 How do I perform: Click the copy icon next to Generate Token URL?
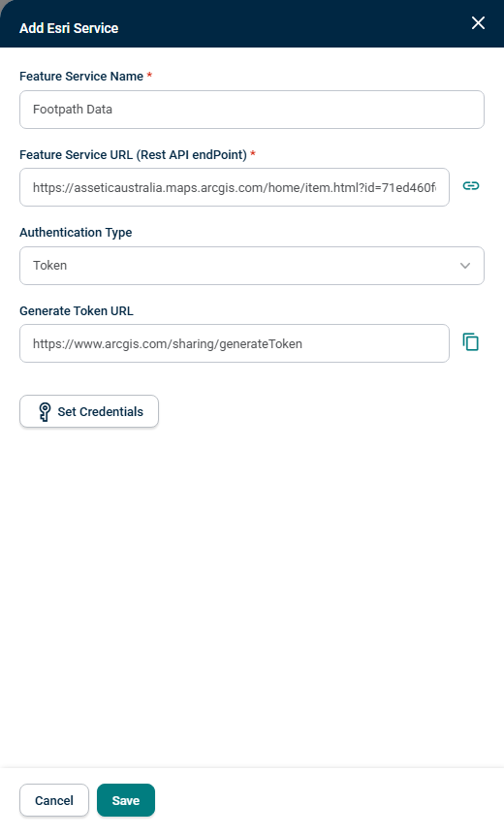pos(470,342)
